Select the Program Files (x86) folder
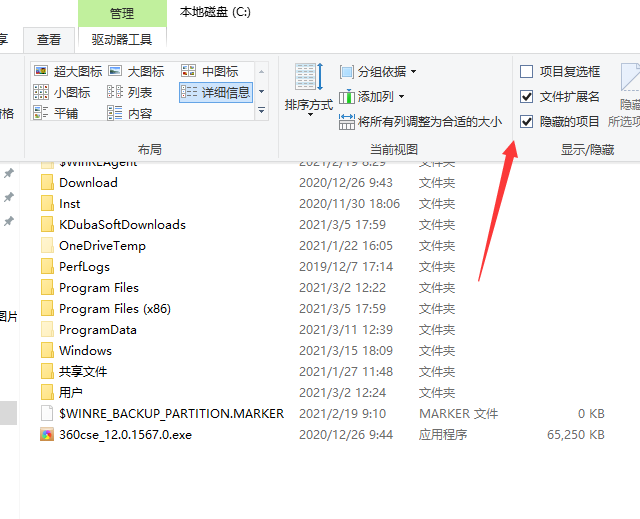This screenshot has width=640, height=519. tap(114, 309)
